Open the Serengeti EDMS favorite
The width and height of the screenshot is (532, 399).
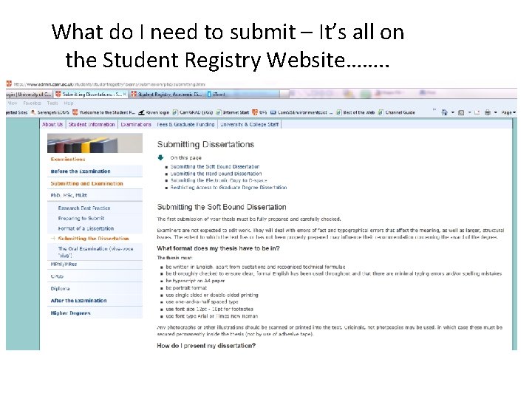pyautogui.click(x=50, y=112)
